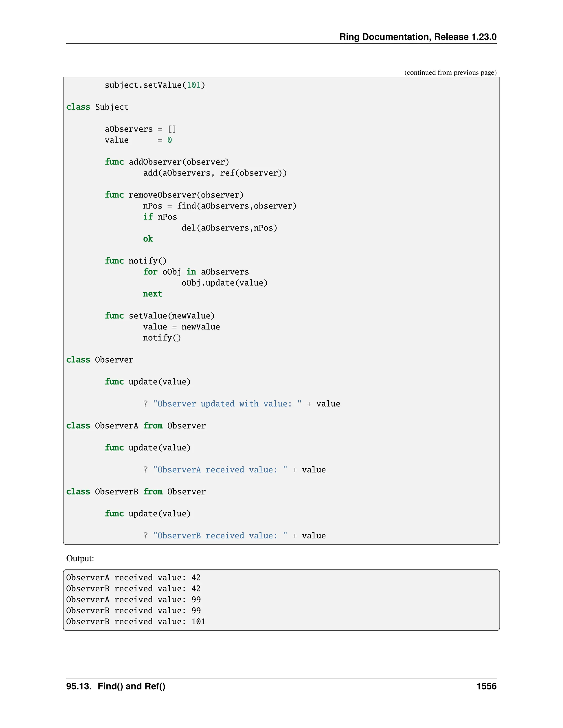
Task: Click 'oObj.update(value)' line
Action: pos(225,283)
